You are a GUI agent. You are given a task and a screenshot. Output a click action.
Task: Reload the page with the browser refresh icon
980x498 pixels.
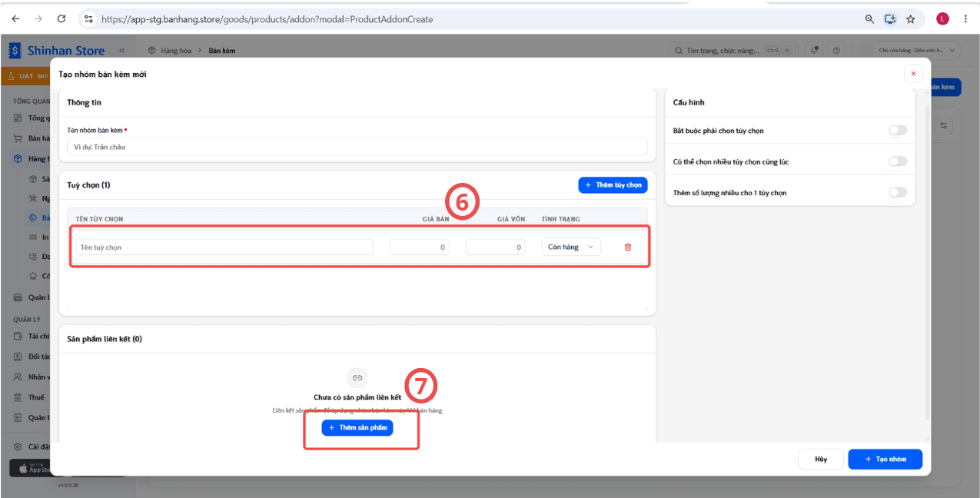click(61, 19)
